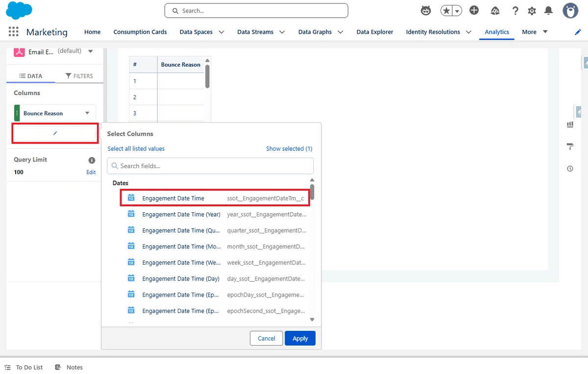
Task: Click the pencil add-column box
Action: (x=55, y=133)
